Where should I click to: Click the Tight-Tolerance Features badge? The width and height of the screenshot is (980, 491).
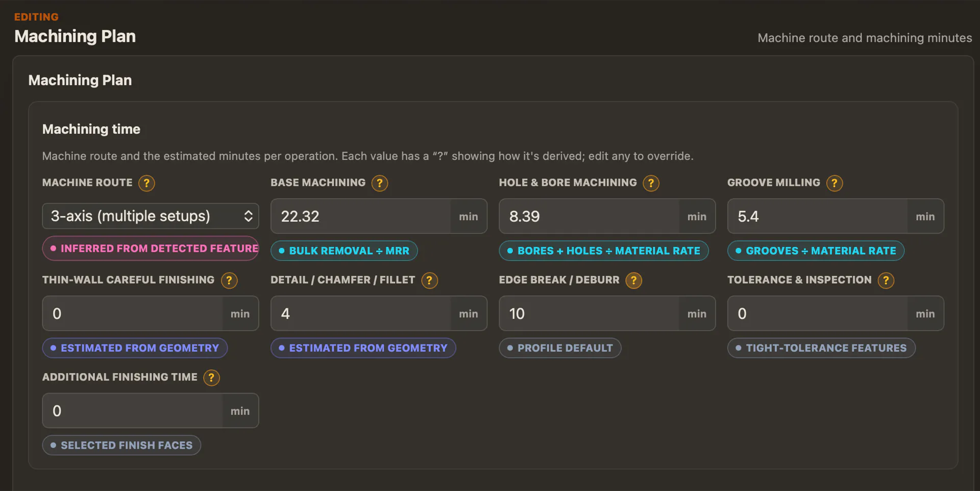coord(821,348)
